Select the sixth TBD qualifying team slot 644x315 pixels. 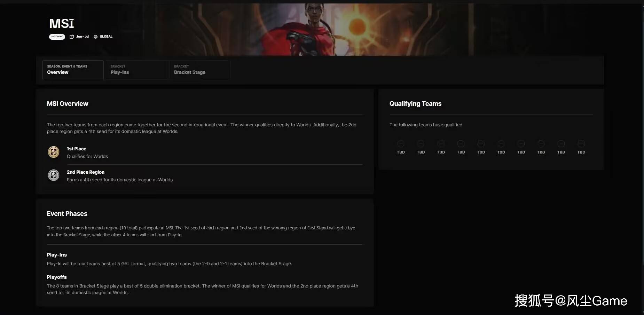click(501, 147)
